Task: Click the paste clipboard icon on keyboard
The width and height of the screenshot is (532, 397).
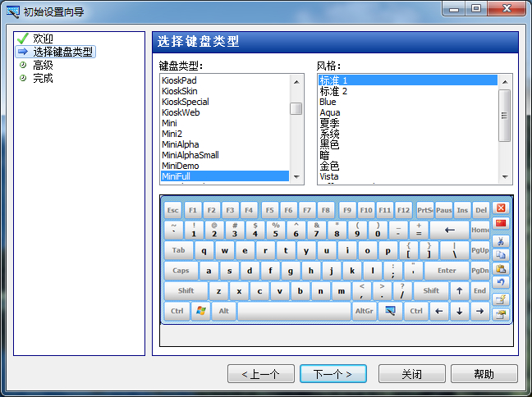Action: coord(501,269)
